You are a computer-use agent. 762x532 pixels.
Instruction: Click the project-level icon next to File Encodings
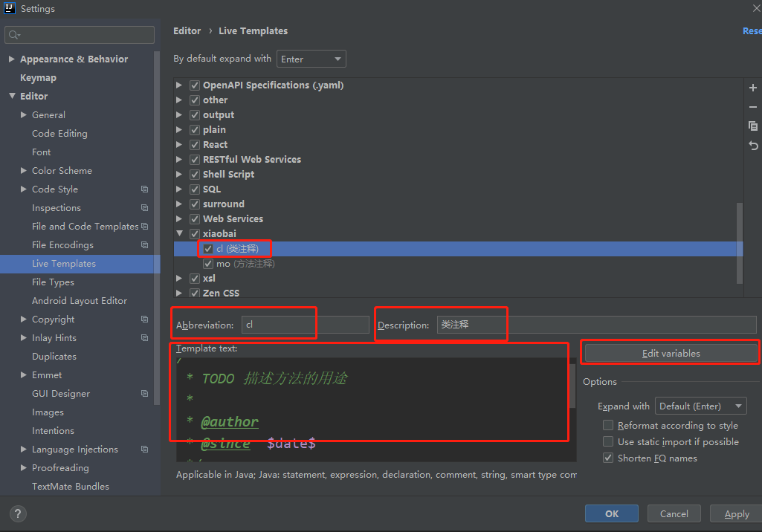144,245
